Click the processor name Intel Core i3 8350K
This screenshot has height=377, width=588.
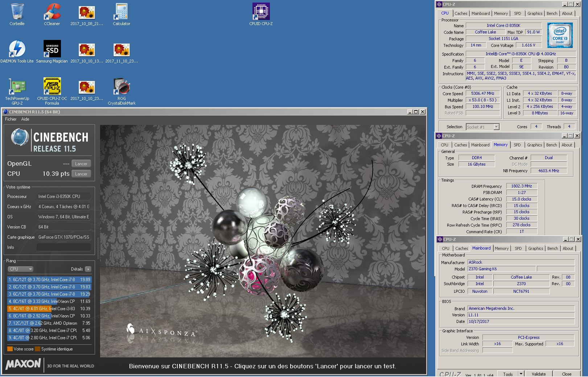(x=503, y=25)
